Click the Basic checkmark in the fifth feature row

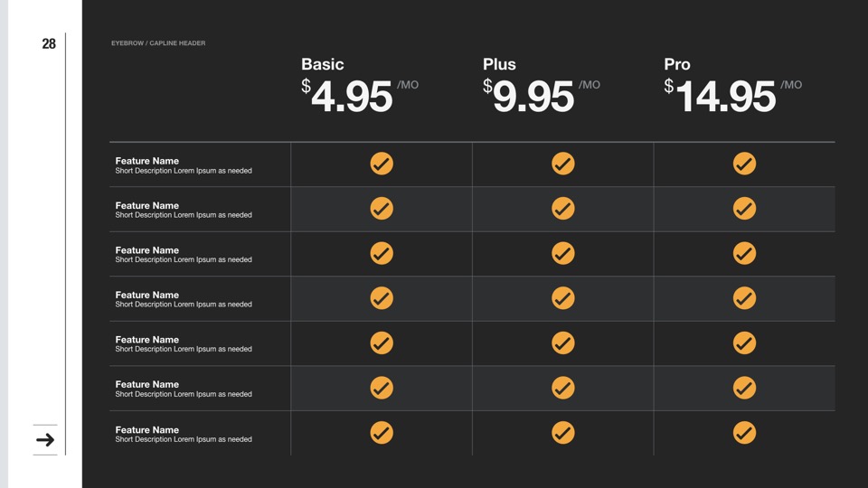click(x=382, y=343)
